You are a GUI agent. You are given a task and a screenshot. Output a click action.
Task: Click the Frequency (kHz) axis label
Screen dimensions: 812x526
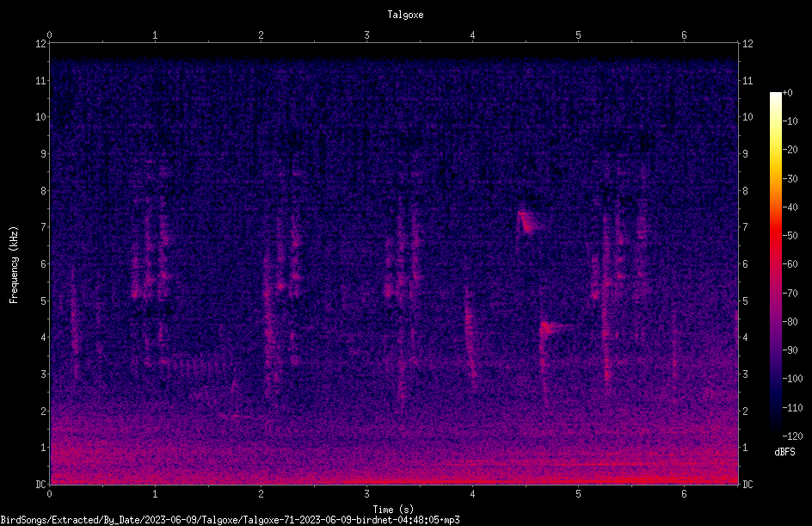(14, 265)
